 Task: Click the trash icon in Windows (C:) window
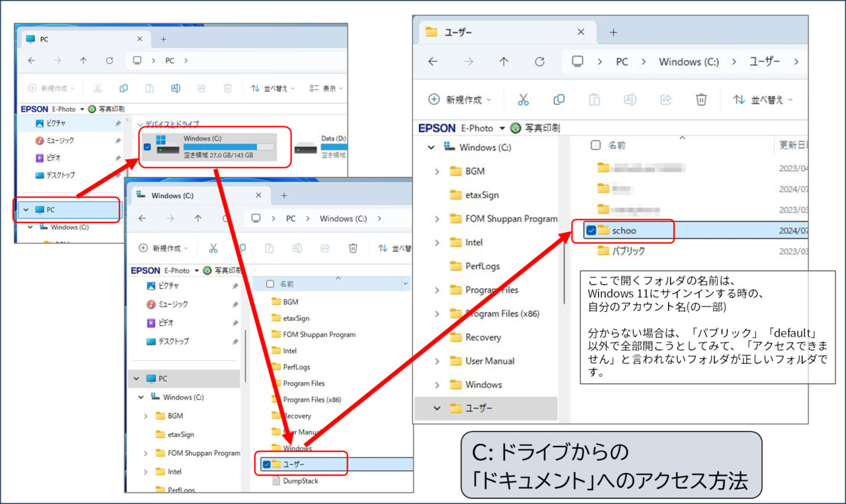(x=353, y=248)
